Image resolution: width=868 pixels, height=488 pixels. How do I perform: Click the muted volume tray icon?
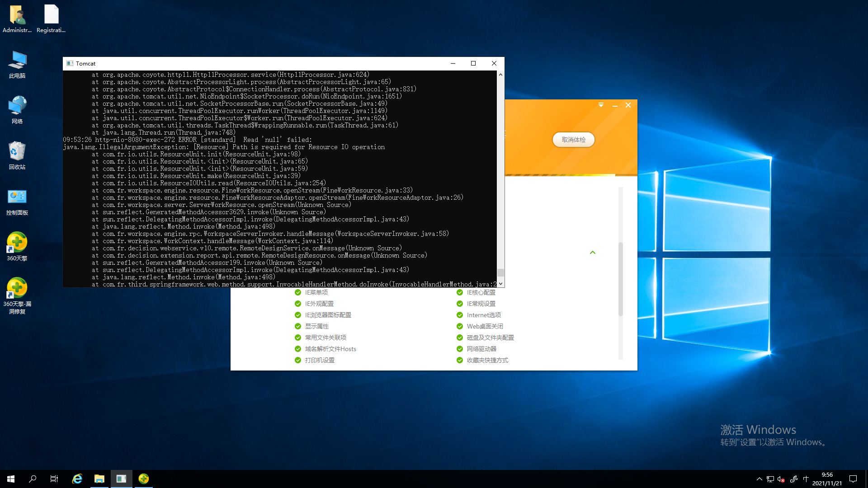[781, 479]
